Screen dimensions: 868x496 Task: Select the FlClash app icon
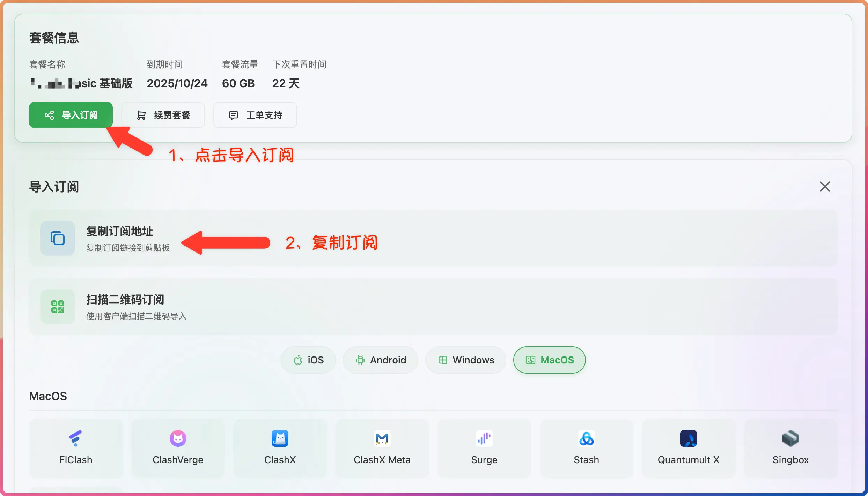(75, 439)
